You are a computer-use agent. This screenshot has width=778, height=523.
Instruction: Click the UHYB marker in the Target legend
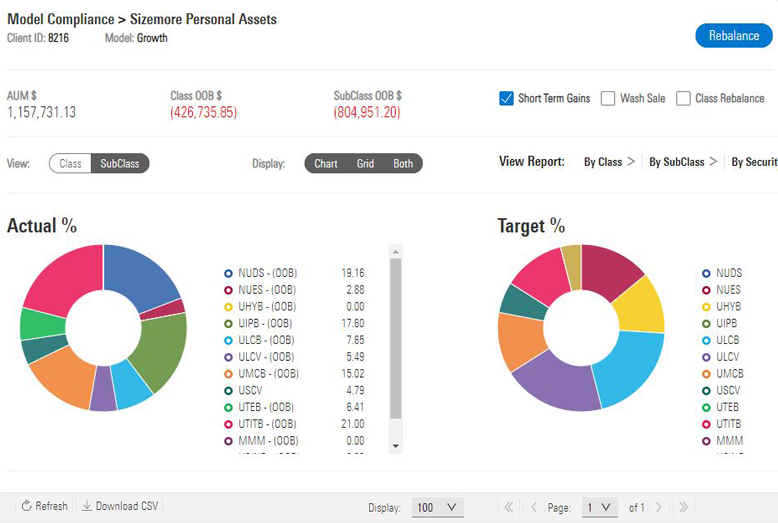(x=706, y=307)
